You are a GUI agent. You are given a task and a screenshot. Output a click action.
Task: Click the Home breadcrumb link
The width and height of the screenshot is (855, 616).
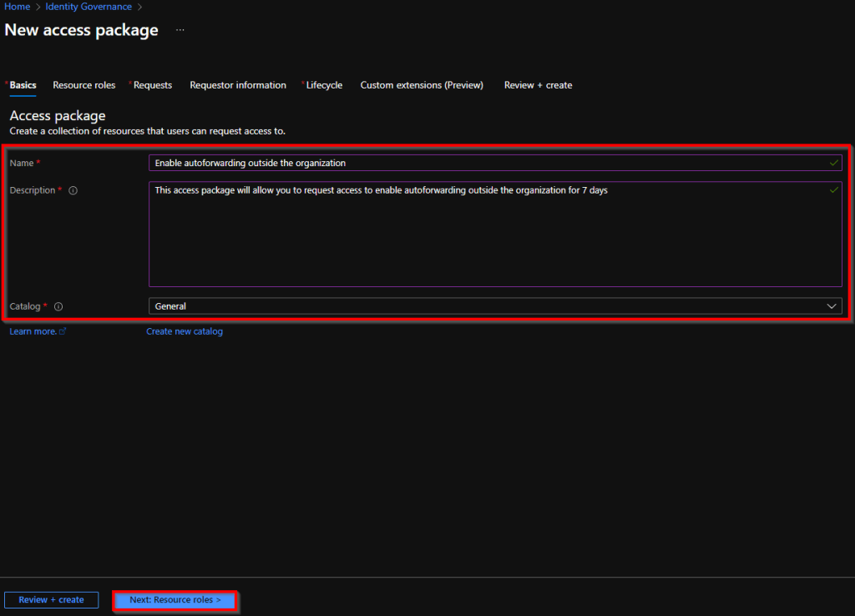click(x=18, y=7)
